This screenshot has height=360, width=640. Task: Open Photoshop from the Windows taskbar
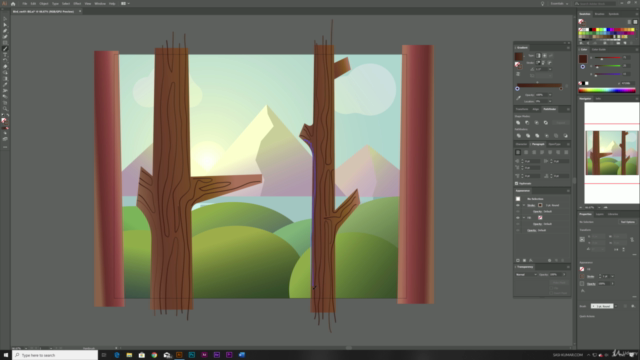pos(192,355)
